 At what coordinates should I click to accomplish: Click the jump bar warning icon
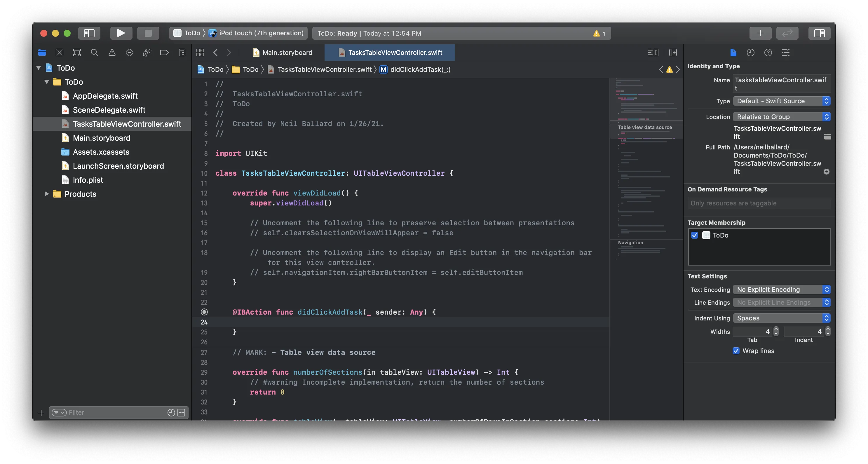coord(670,69)
